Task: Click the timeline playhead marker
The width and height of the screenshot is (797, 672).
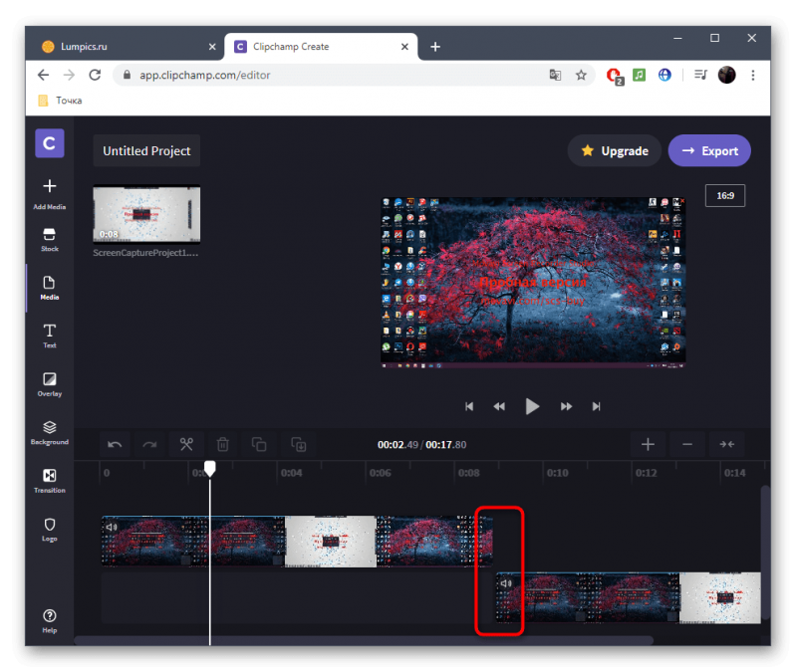Action: click(x=209, y=468)
